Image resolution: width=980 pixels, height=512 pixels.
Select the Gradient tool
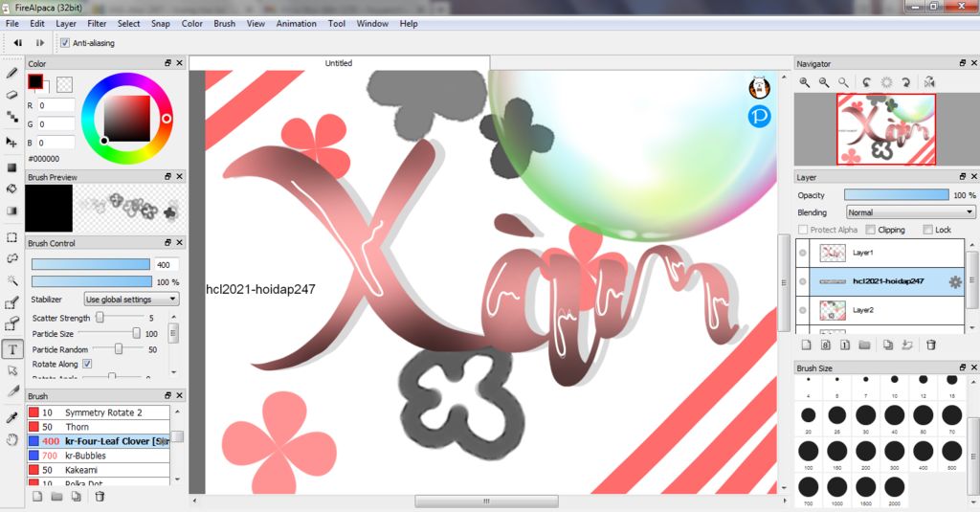[11, 211]
